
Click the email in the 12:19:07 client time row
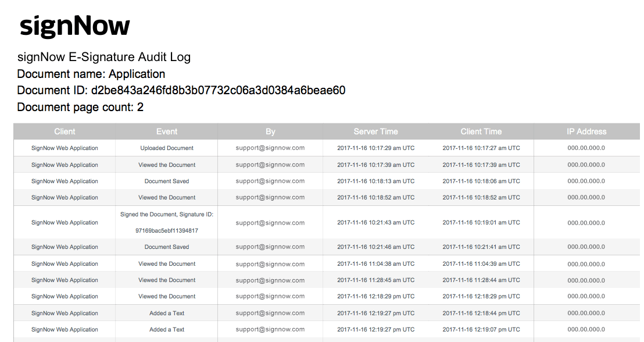(270, 329)
